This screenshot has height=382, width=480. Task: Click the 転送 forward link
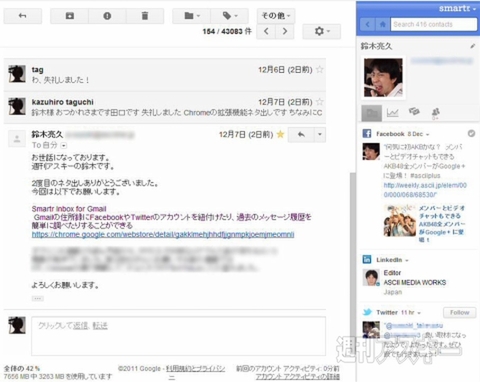[x=100, y=326]
